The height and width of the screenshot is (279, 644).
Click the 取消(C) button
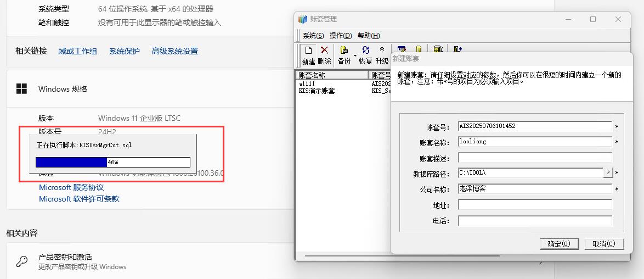[604, 244]
